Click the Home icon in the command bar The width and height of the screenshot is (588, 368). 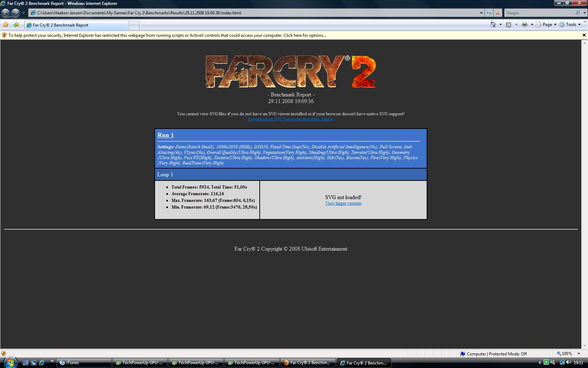click(x=493, y=25)
